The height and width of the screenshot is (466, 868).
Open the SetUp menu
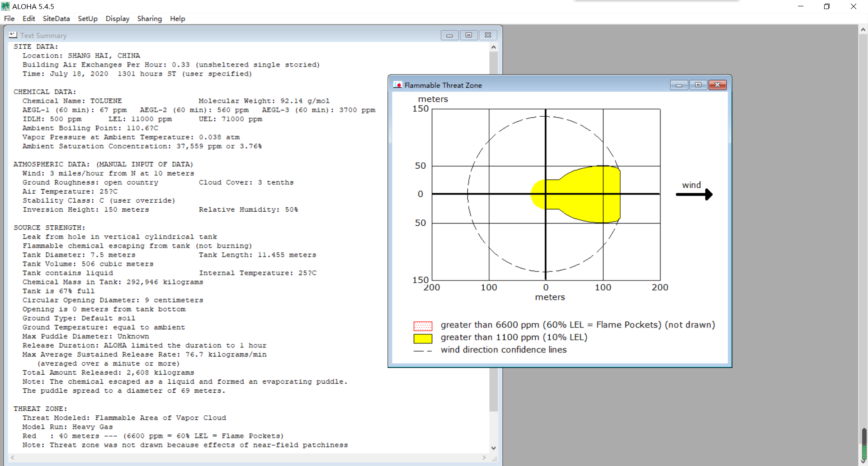[x=88, y=19]
